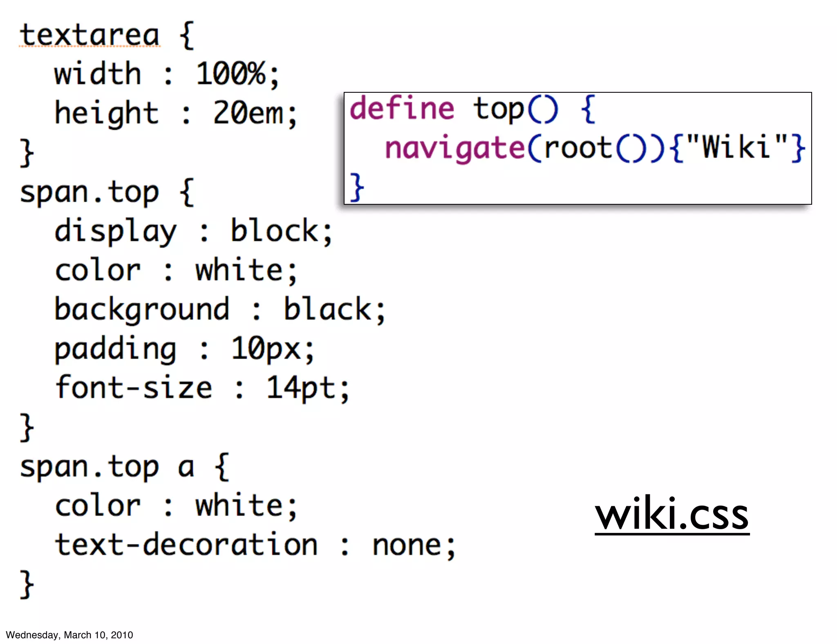Image resolution: width=837 pixels, height=644 pixels.
Task: Click the final closing brace at bottom
Action: (x=27, y=585)
